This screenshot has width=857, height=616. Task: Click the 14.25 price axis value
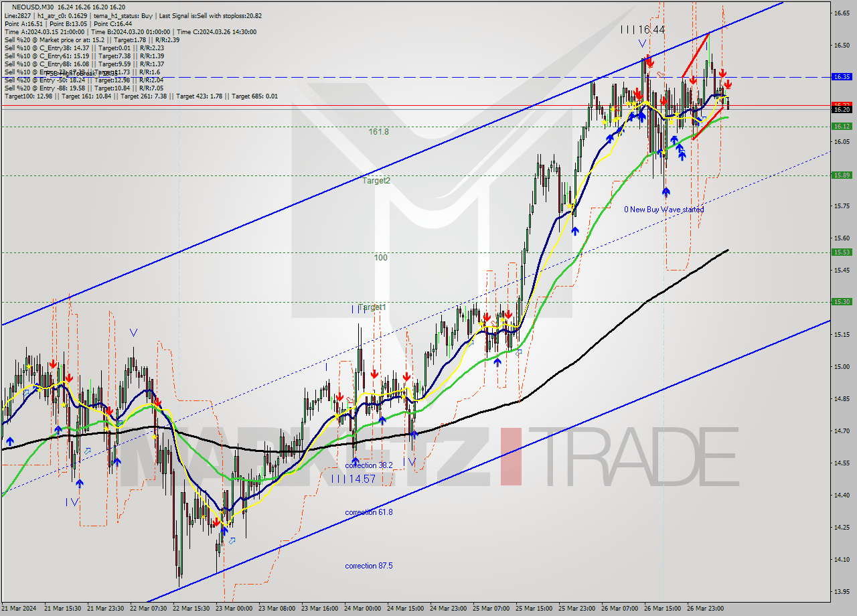pos(841,527)
